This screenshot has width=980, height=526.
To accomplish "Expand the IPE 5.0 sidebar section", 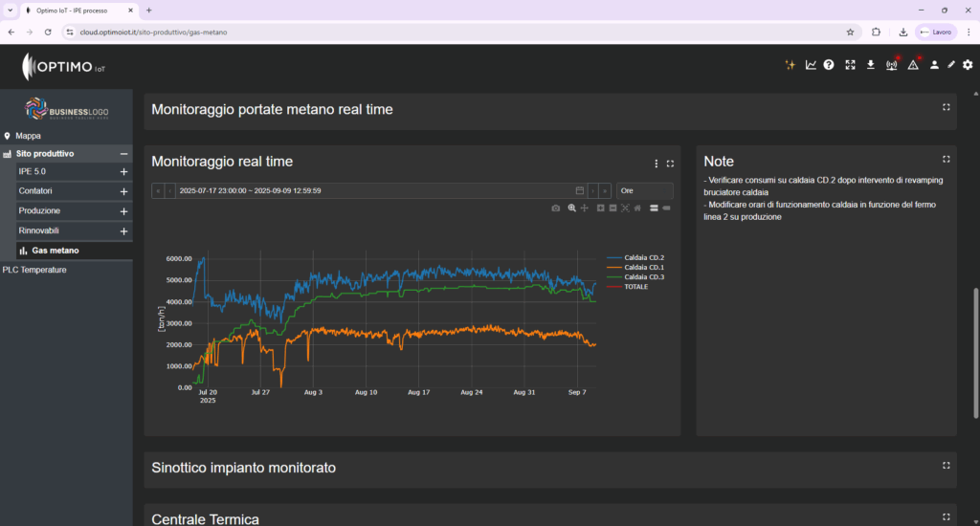I will 123,172.
